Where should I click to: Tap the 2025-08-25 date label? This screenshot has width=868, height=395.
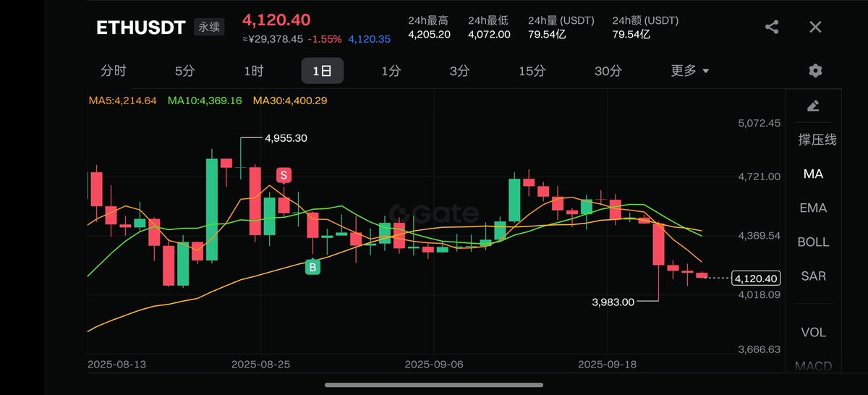coord(260,365)
